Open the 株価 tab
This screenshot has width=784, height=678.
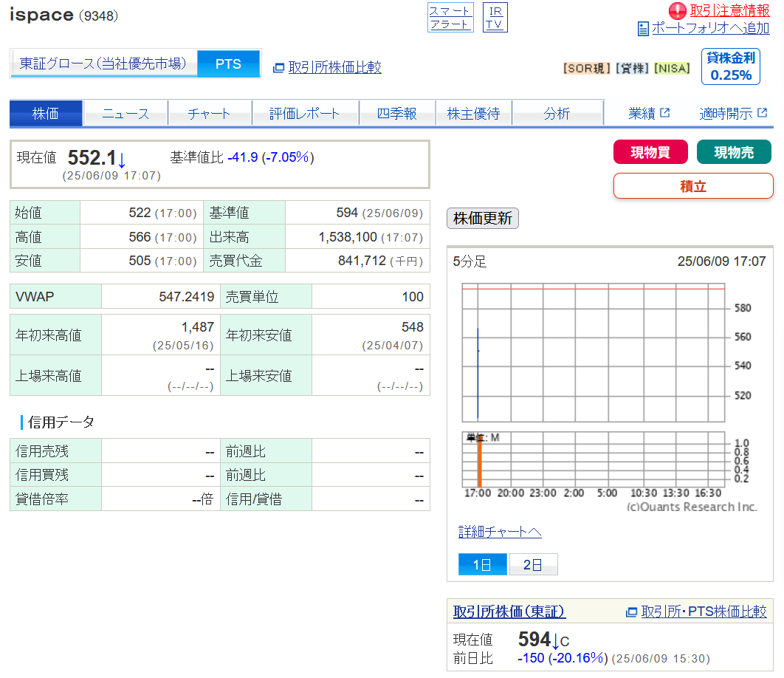point(46,114)
